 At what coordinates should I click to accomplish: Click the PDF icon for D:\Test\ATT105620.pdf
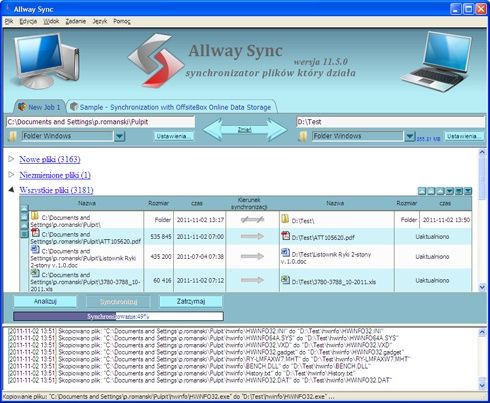coord(285,236)
